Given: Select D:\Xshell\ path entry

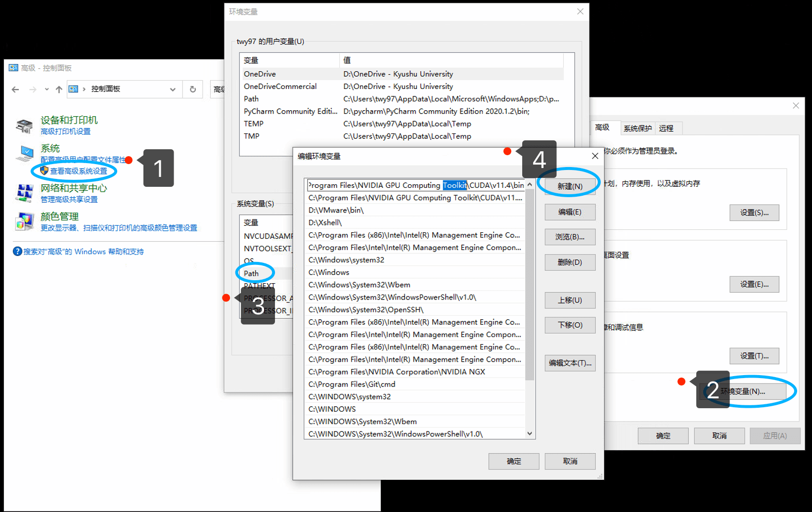Looking at the screenshot, I should [415, 222].
